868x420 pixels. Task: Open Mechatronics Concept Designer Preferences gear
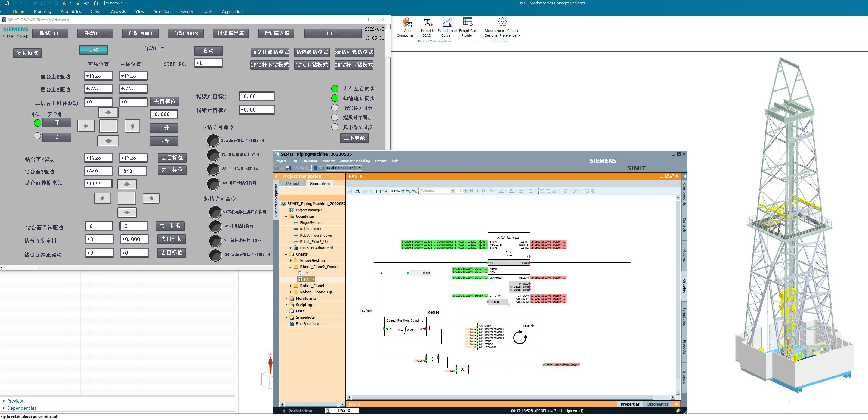click(502, 23)
